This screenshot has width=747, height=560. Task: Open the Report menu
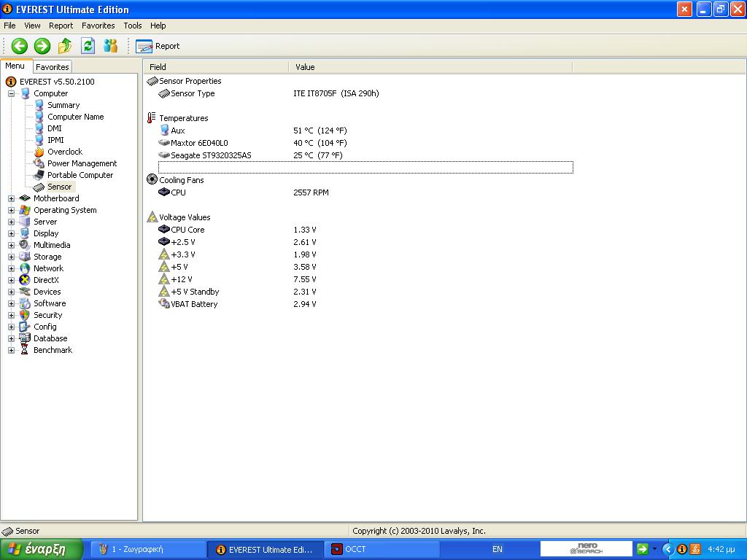coord(61,26)
